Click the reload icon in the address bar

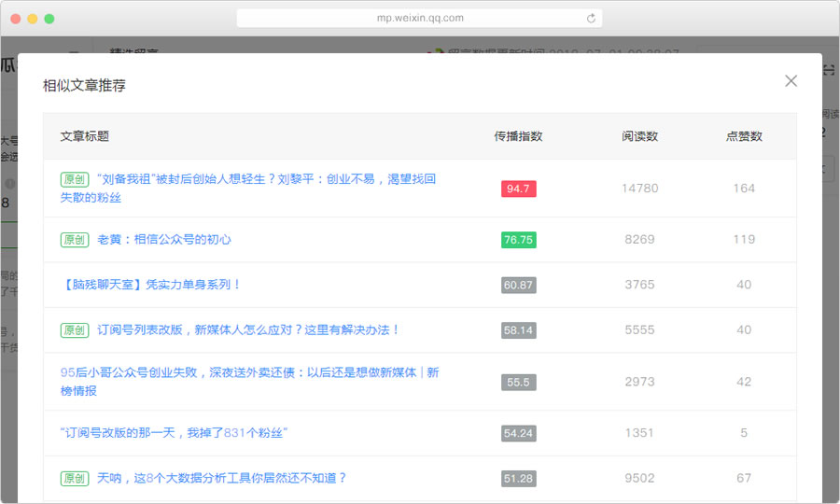pos(591,18)
